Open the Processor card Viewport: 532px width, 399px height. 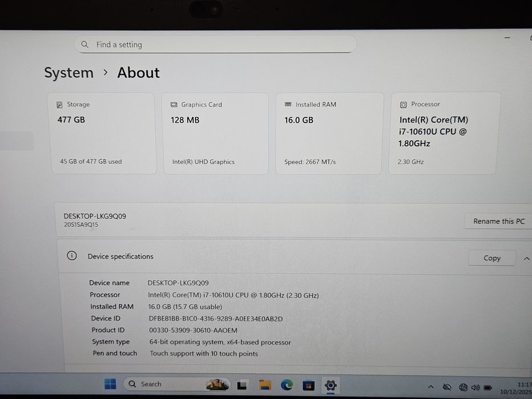pyautogui.click(x=444, y=133)
